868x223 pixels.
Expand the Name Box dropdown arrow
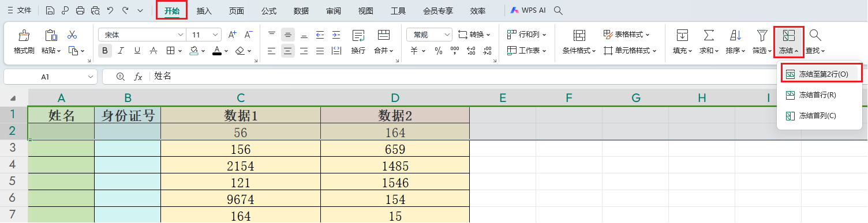[91, 77]
